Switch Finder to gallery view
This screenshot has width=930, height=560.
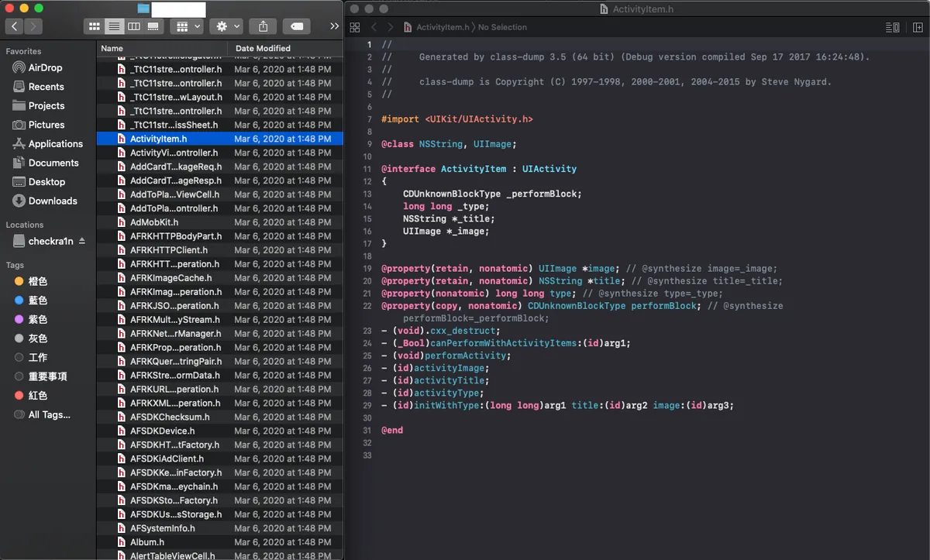coord(153,26)
